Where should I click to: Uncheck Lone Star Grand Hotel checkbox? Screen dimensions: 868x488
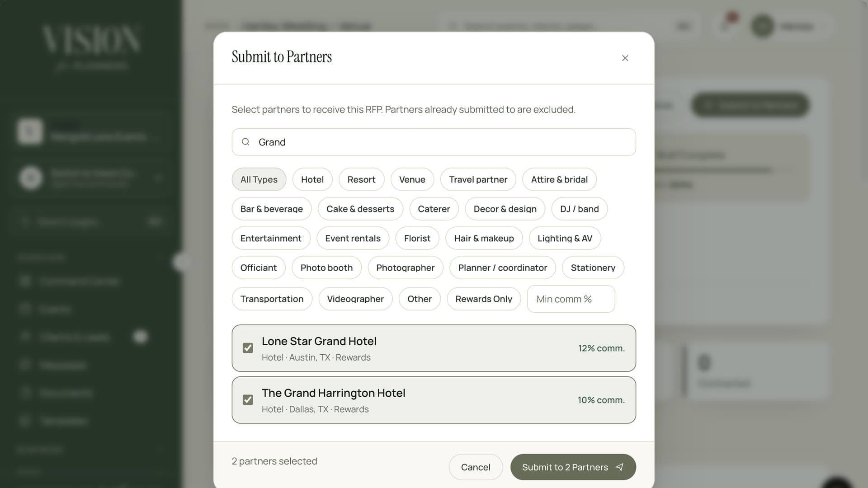[x=248, y=348]
